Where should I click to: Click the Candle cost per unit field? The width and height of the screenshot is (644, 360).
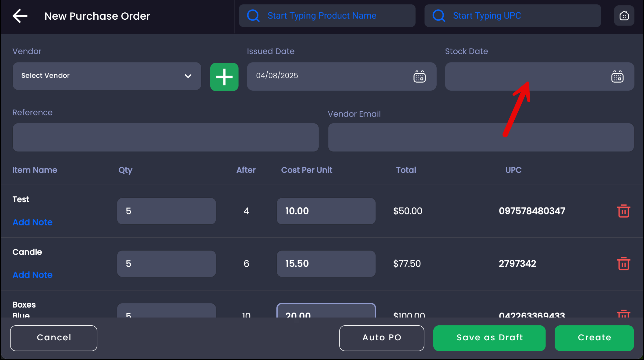click(326, 264)
